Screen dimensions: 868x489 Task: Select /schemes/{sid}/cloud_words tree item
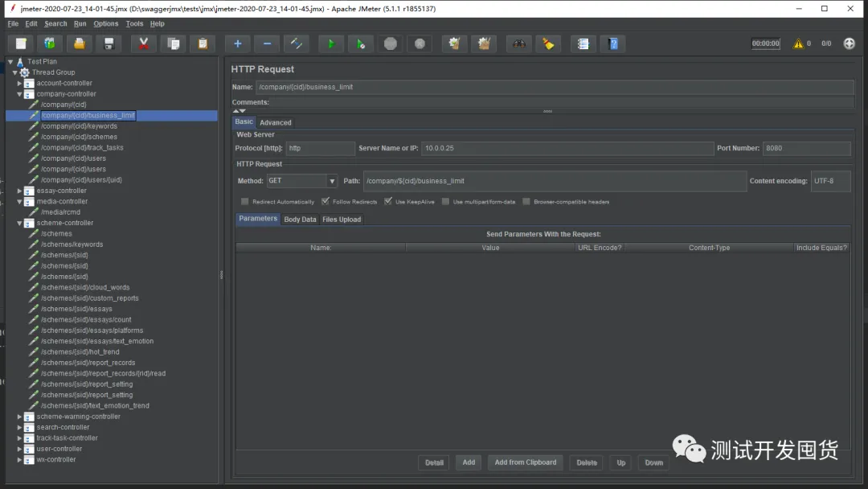[x=85, y=287]
